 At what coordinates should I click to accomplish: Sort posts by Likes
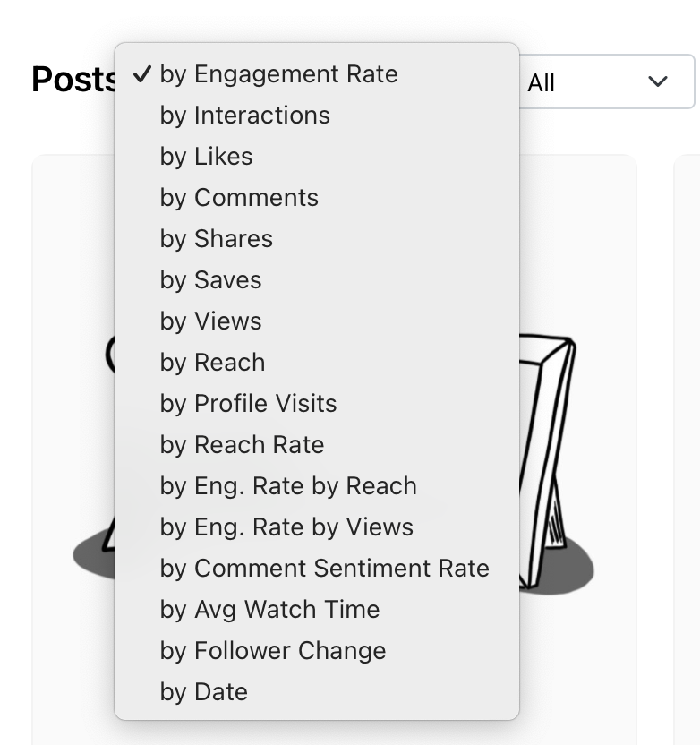point(208,157)
